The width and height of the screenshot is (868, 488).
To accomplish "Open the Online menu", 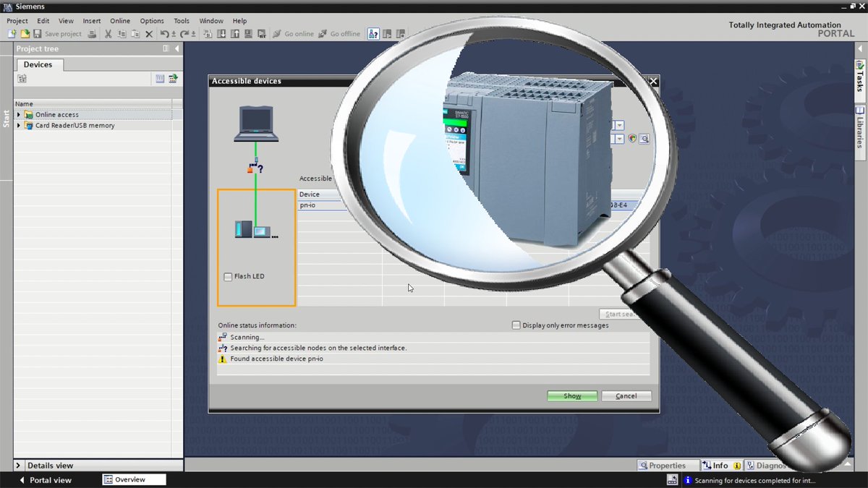I will pos(120,21).
